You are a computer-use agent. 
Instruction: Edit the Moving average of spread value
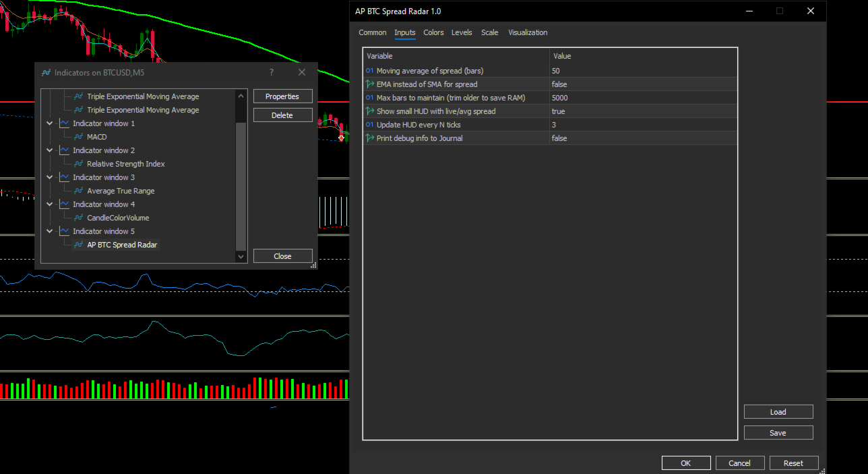tap(642, 71)
